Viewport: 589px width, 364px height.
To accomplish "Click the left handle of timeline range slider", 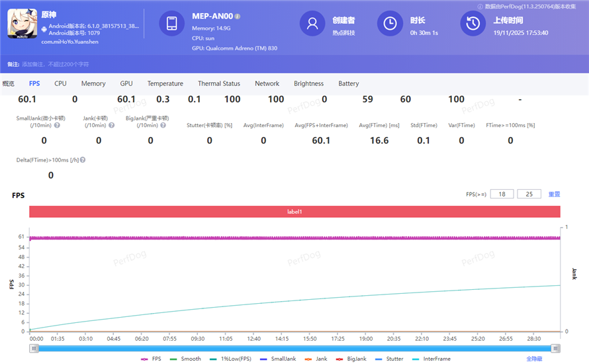I will coord(33,348).
